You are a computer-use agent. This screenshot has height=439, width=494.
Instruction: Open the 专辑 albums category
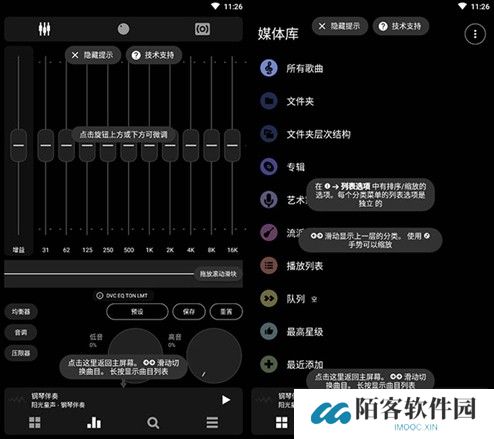point(296,167)
